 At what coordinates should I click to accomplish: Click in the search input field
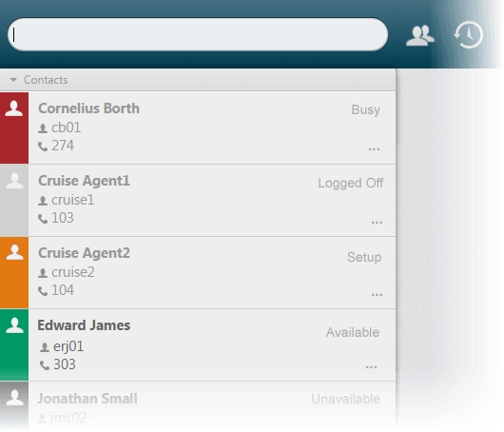[198, 34]
